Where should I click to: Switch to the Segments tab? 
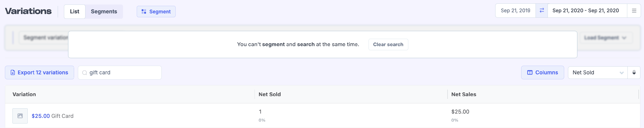click(x=104, y=12)
